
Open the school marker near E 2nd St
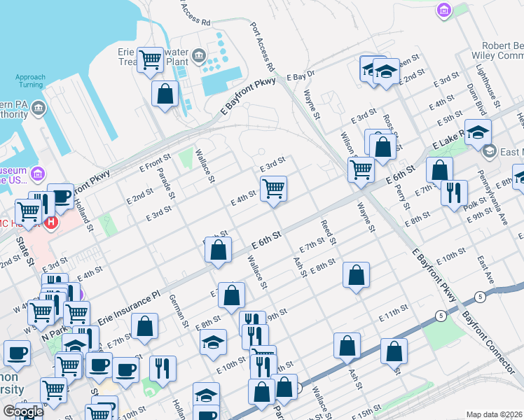click(x=386, y=73)
